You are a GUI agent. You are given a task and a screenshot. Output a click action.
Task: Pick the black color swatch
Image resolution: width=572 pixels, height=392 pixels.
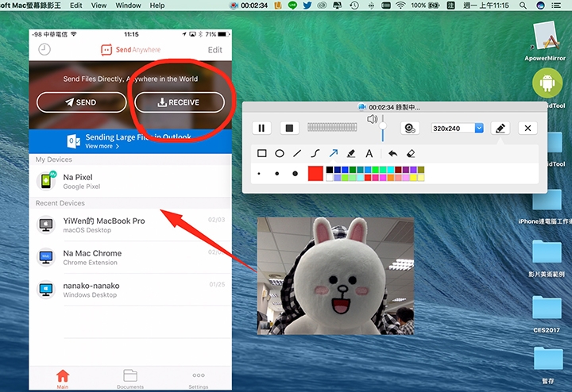tap(330, 170)
